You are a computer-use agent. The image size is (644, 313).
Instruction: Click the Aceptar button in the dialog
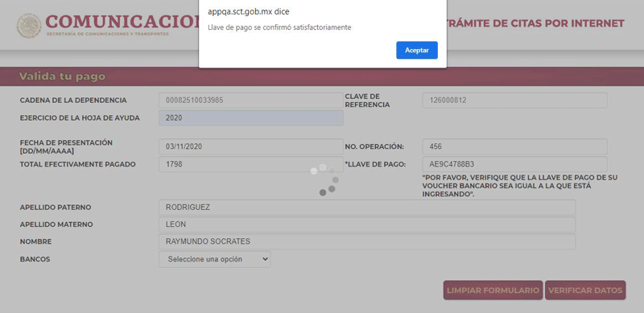pos(417,50)
